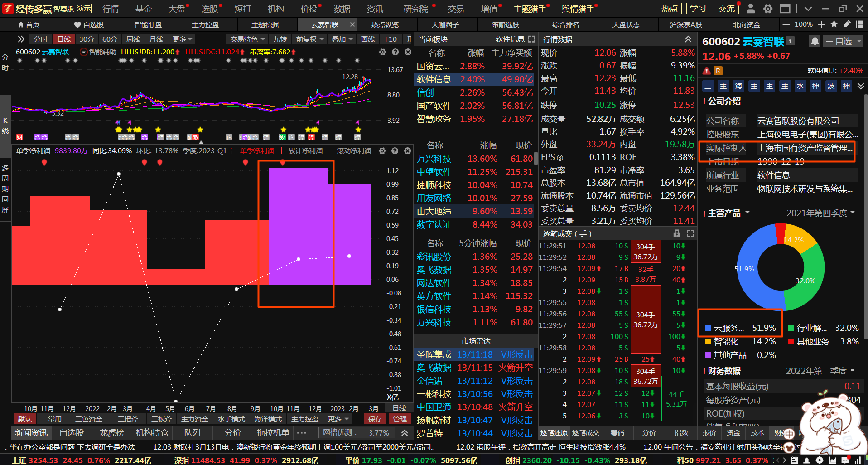Open settings gear in title bar
The image size is (868, 465).
click(768, 9)
